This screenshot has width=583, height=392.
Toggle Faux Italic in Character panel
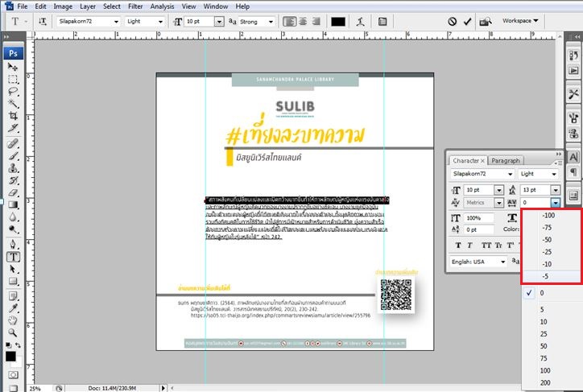point(470,246)
